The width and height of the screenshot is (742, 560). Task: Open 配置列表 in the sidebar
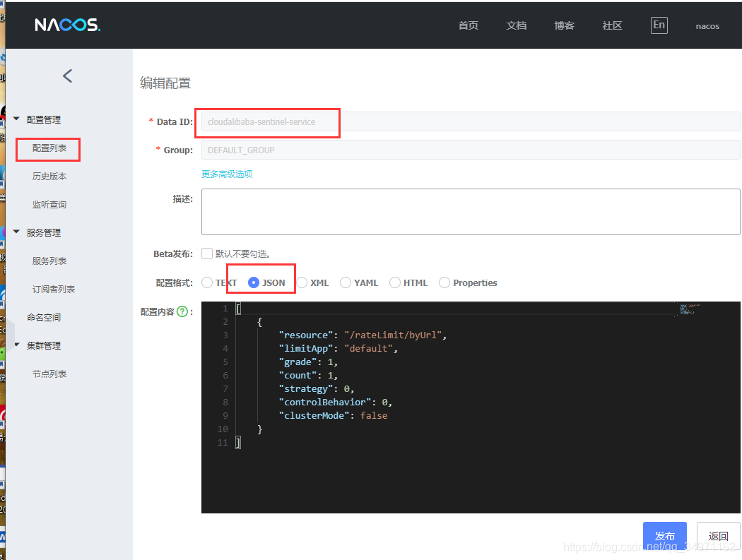click(49, 148)
